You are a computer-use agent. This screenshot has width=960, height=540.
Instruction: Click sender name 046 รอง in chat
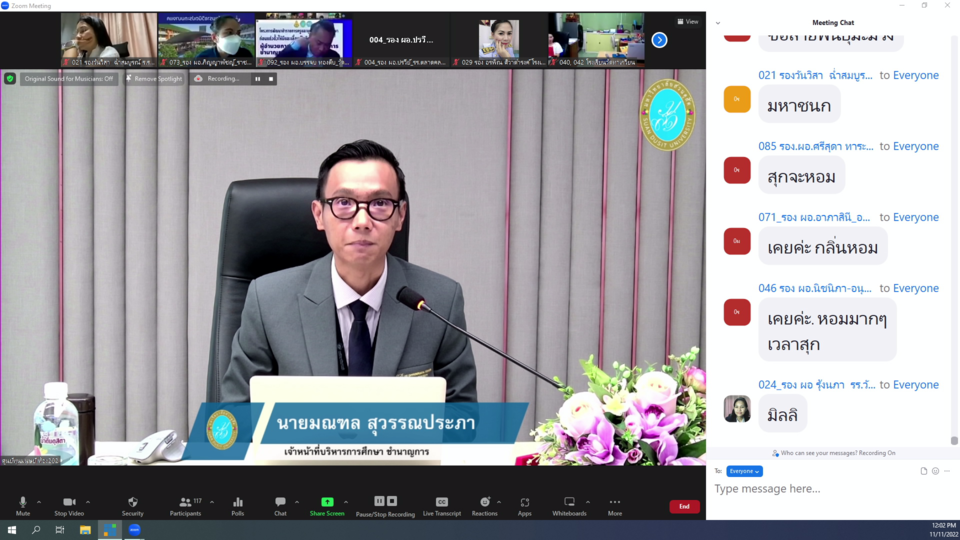click(815, 288)
